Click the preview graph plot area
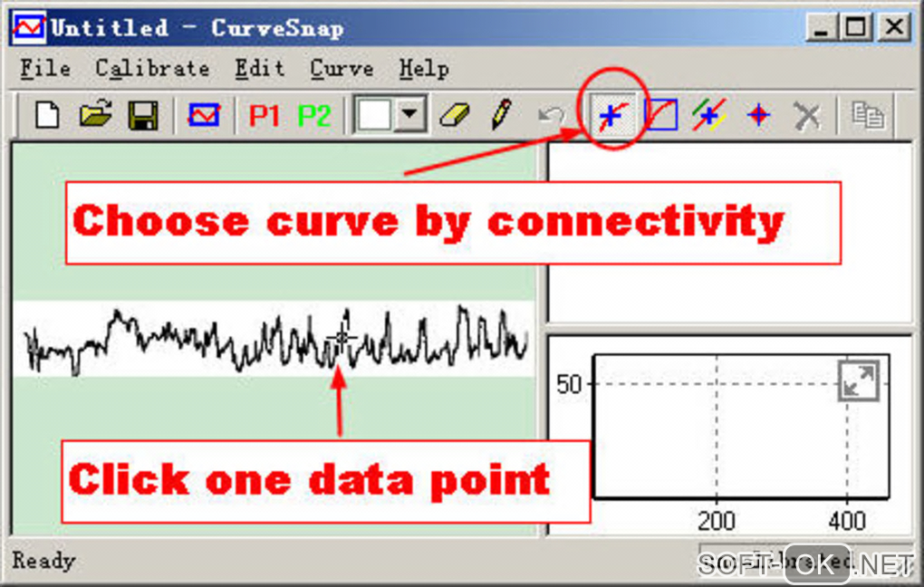This screenshot has width=924, height=587. (x=741, y=426)
